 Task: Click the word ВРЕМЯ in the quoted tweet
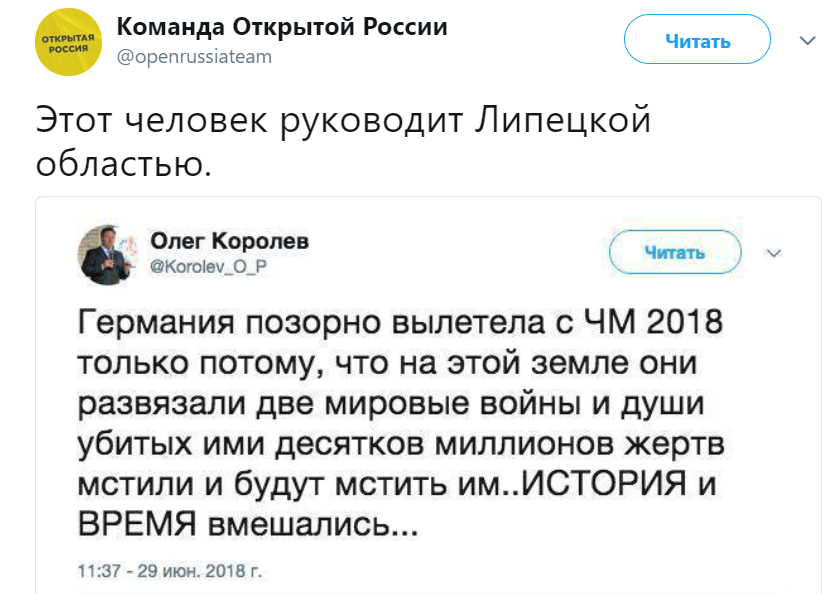click(137, 524)
